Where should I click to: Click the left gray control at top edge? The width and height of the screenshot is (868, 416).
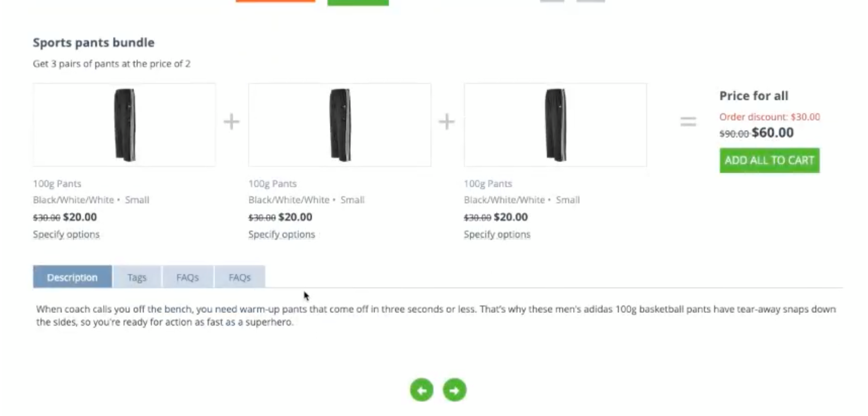[x=552, y=1]
